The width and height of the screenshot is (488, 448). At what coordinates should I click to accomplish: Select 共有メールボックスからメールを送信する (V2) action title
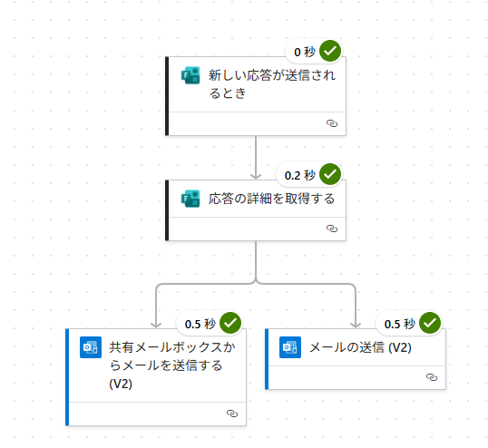pyautogui.click(x=172, y=365)
